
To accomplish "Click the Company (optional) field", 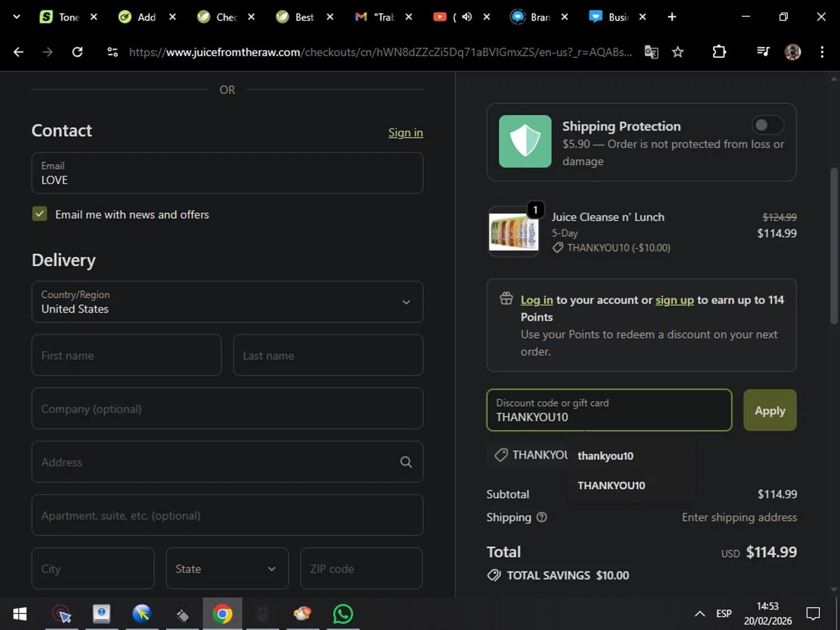I will [x=227, y=408].
